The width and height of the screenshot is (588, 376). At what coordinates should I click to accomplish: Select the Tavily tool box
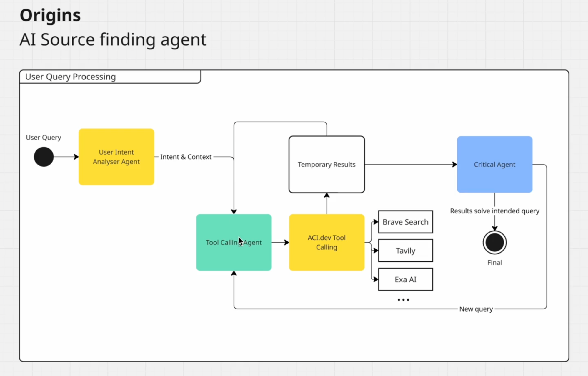[x=405, y=251]
